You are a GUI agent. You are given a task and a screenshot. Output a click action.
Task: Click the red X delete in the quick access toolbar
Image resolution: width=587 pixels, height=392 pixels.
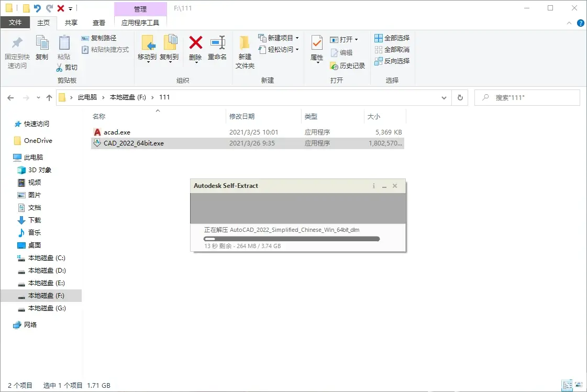61,8
